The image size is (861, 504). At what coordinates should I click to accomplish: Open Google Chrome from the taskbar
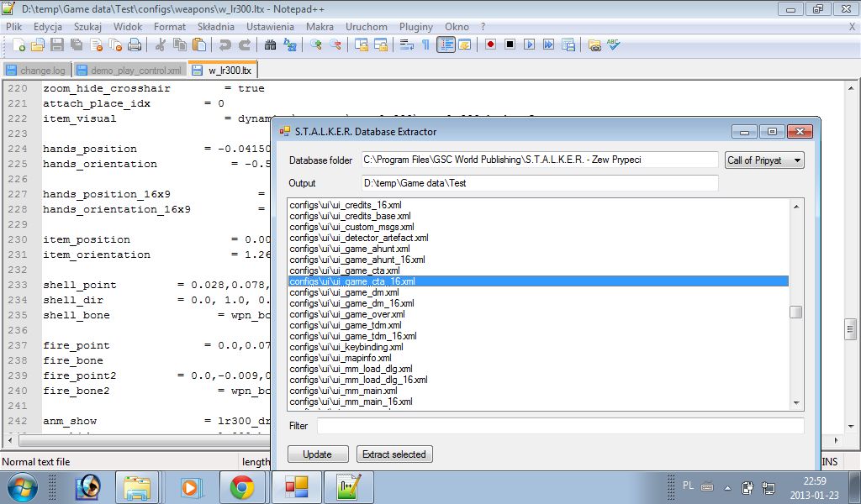(242, 487)
